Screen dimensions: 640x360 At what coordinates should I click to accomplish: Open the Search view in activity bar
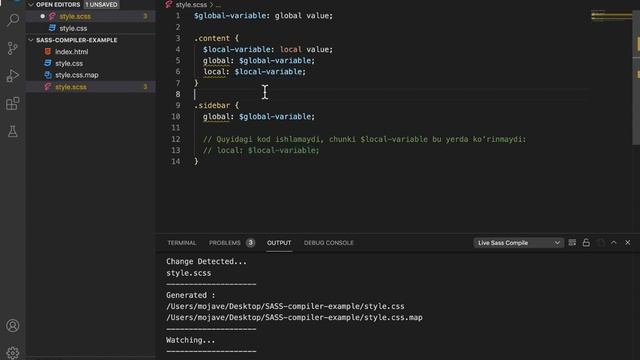point(13,20)
